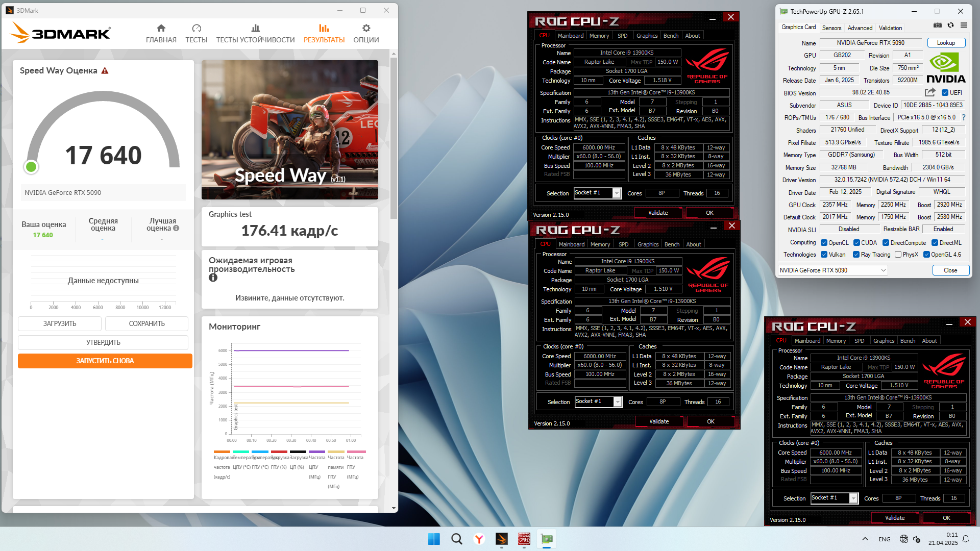Open the Bench tab in the lowest CPU-Z
Viewport: 980px width, 551px height.
point(908,341)
